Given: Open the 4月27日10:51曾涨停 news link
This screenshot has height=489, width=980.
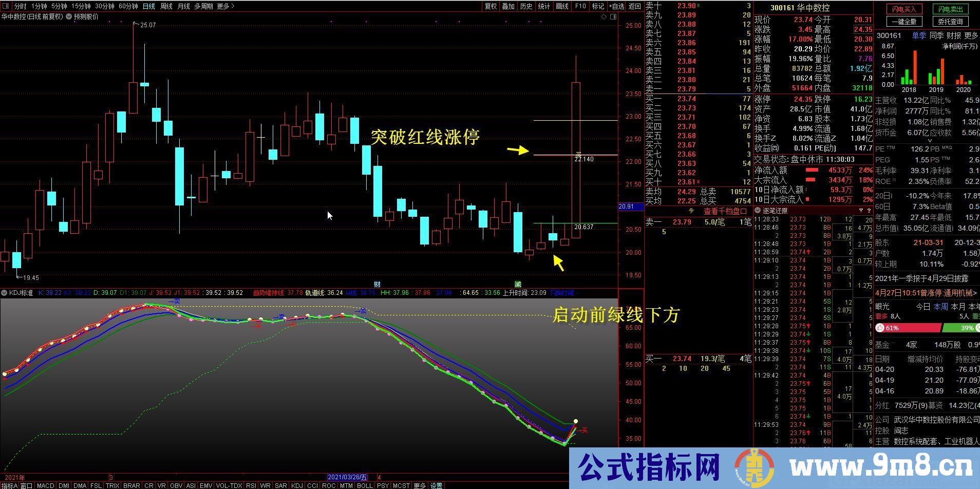Looking at the screenshot, I should (926, 293).
